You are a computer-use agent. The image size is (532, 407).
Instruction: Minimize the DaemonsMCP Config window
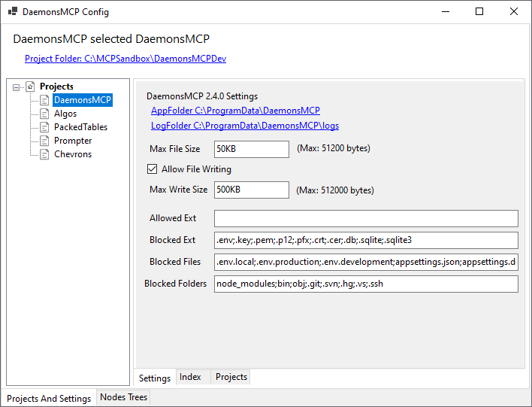(446, 11)
